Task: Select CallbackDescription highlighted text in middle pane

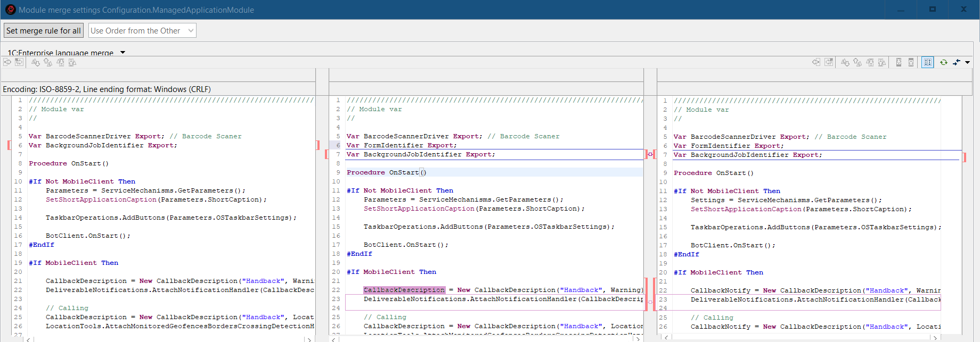Action: pyautogui.click(x=404, y=290)
